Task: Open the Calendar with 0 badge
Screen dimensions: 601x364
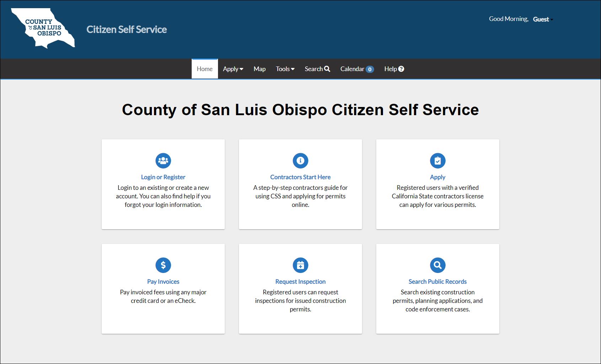Action: [357, 69]
